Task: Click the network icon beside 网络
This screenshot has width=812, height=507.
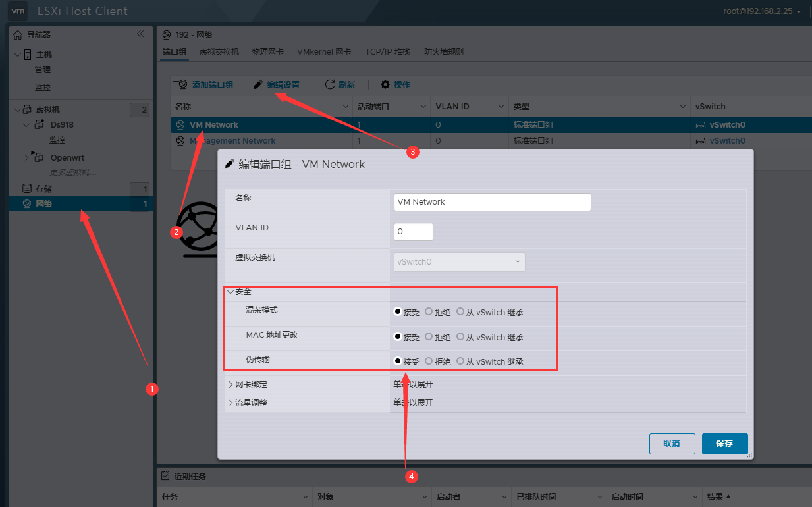Action: point(27,203)
